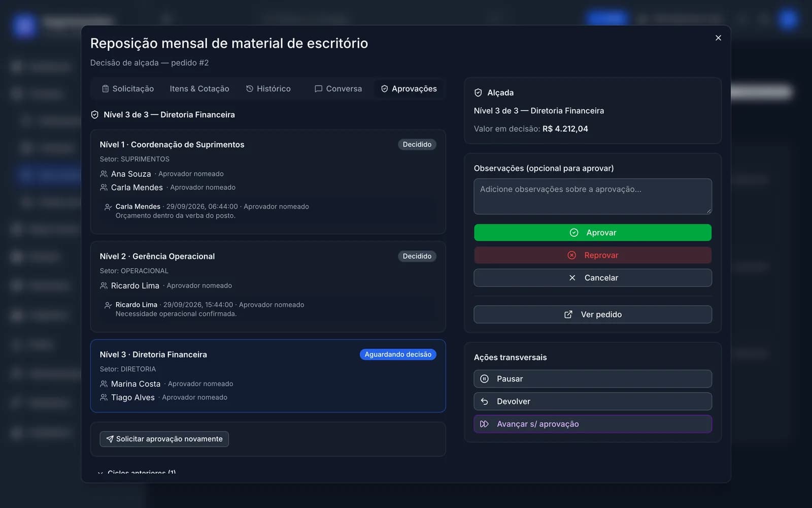The height and width of the screenshot is (508, 812).
Task: Open the order via Ver pedido
Action: tap(593, 314)
